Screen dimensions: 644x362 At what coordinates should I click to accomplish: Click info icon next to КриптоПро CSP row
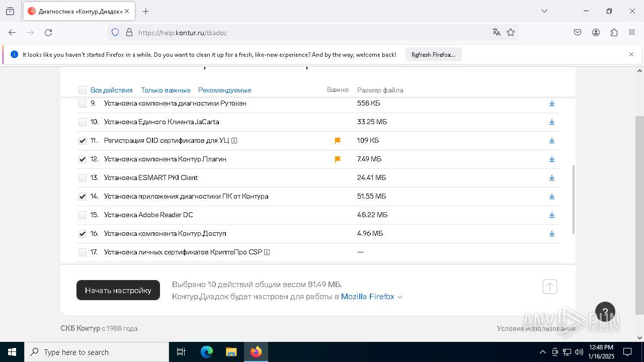click(x=267, y=252)
